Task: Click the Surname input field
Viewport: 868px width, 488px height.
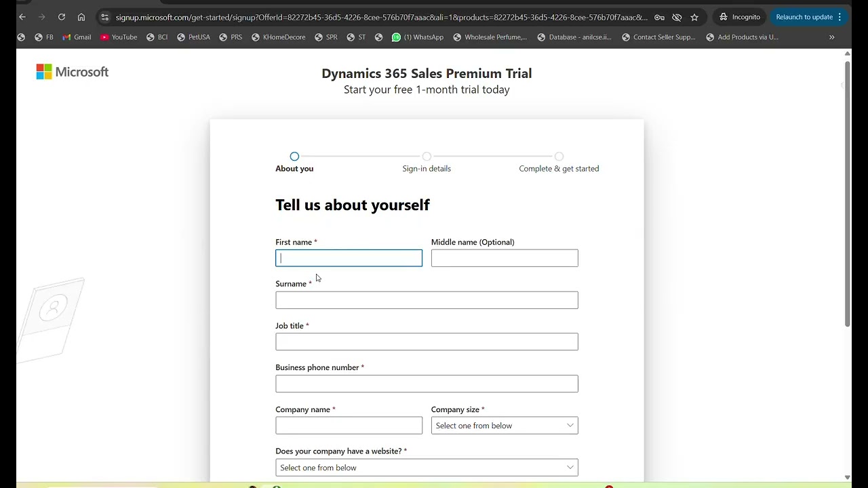Action: coord(427,300)
